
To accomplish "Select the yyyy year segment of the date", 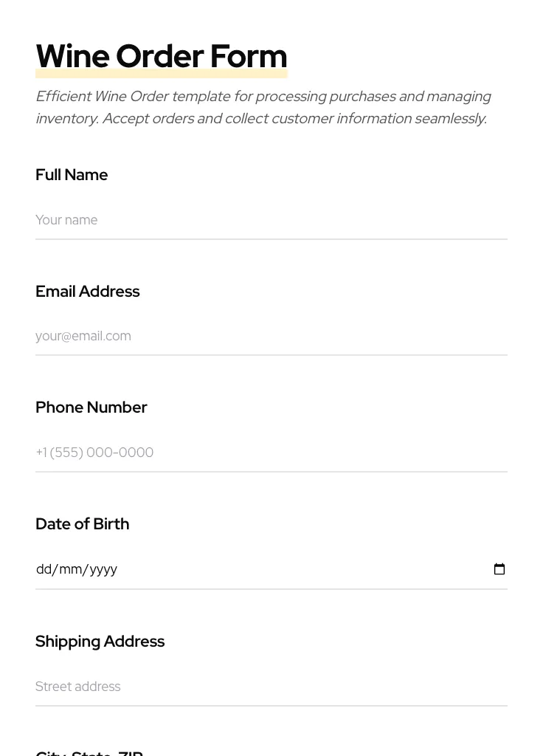I will click(x=104, y=569).
